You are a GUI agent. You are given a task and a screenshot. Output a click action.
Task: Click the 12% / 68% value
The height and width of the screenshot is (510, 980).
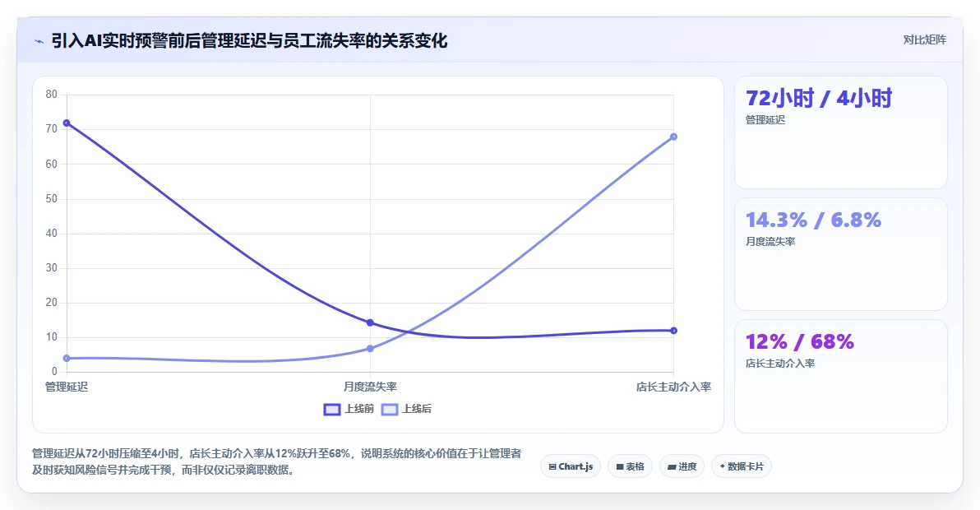coord(799,342)
